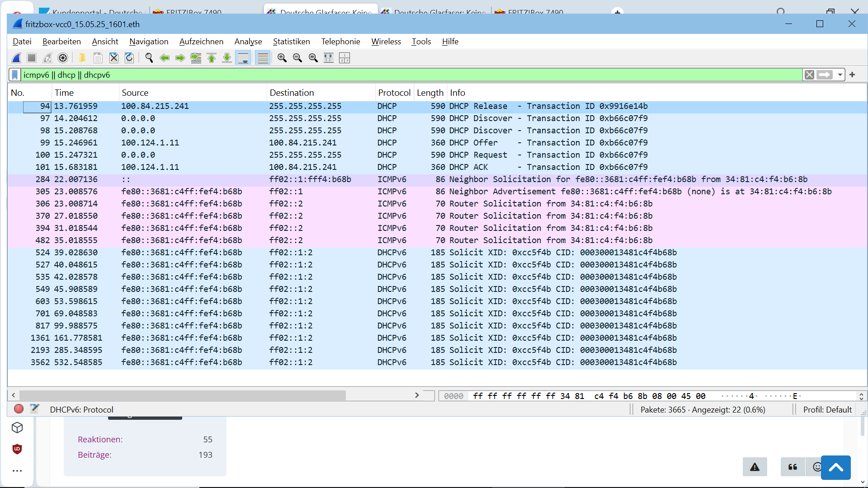The height and width of the screenshot is (488, 868).
Task: Open capture file properties icon
Action: 34,409
